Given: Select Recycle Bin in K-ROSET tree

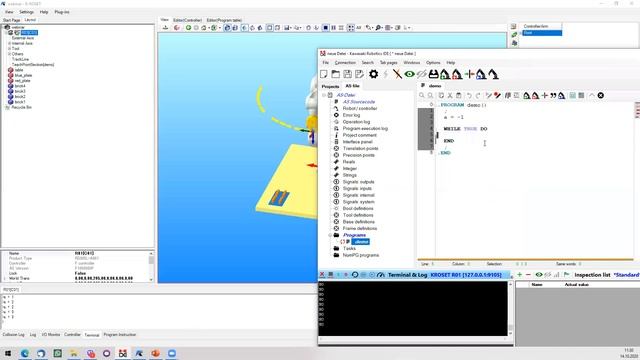Looking at the screenshot, I should [x=21, y=107].
